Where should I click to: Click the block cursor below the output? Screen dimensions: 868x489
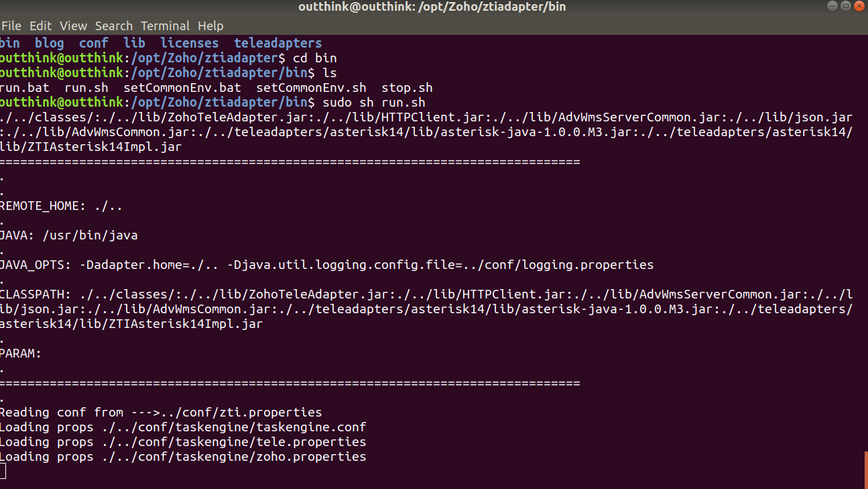(3, 472)
